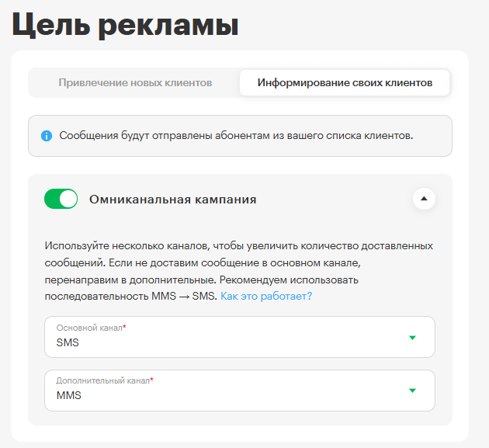The image size is (489, 448).
Task: Click the SMS value in the main channel field
Action: 68,342
